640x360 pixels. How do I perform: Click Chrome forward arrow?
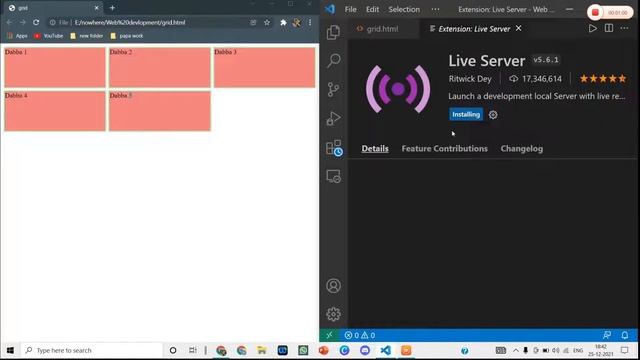(x=22, y=22)
